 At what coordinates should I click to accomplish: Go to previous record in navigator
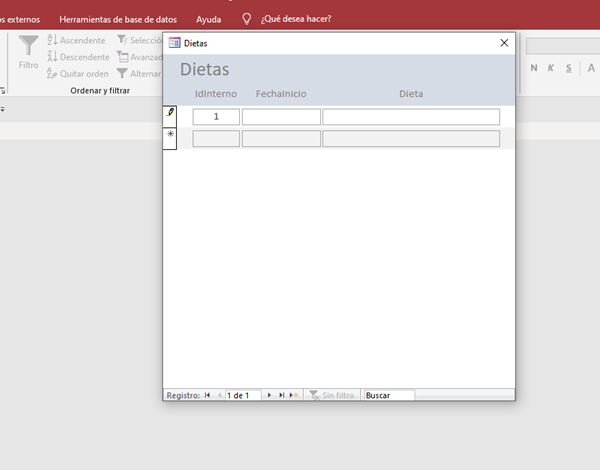tap(219, 396)
